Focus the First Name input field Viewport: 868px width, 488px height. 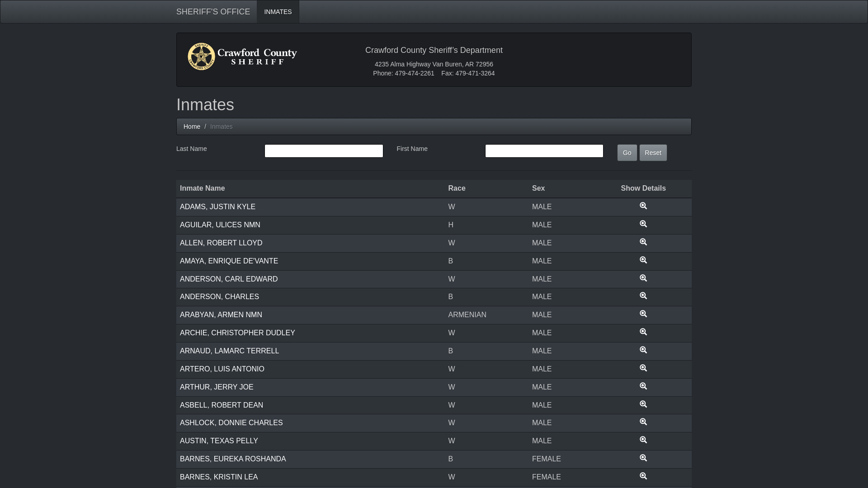pos(544,151)
